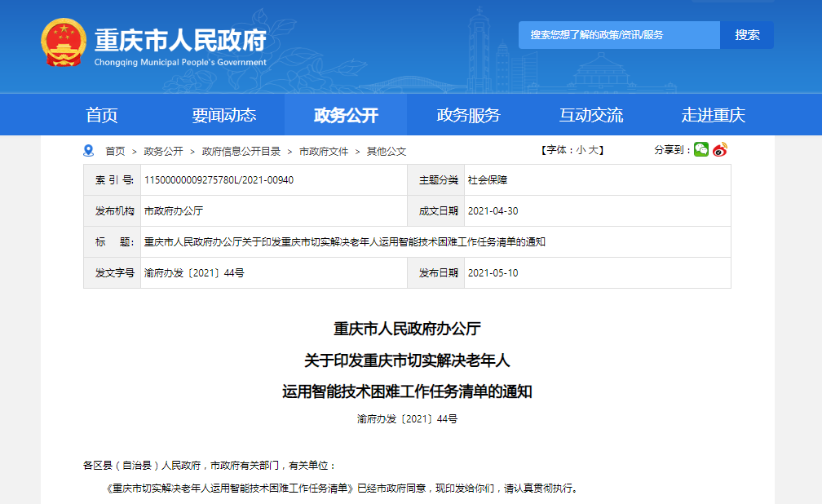Click 首页 in the breadcrumb
This screenshot has width=822, height=504.
tap(115, 151)
